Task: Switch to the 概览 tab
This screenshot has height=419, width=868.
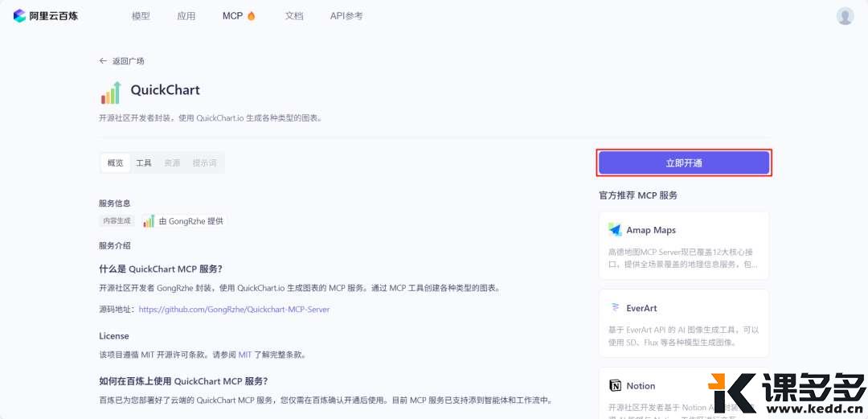Action: [115, 163]
